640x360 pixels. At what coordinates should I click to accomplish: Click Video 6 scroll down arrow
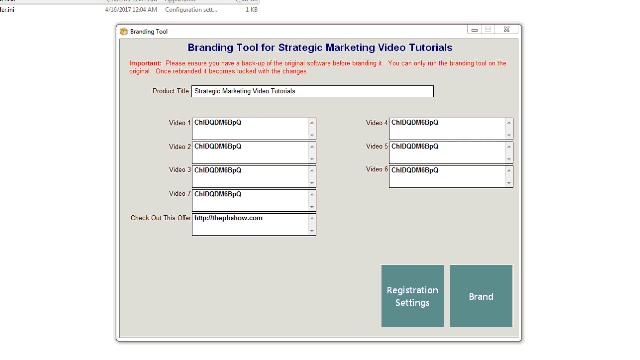pos(509,183)
